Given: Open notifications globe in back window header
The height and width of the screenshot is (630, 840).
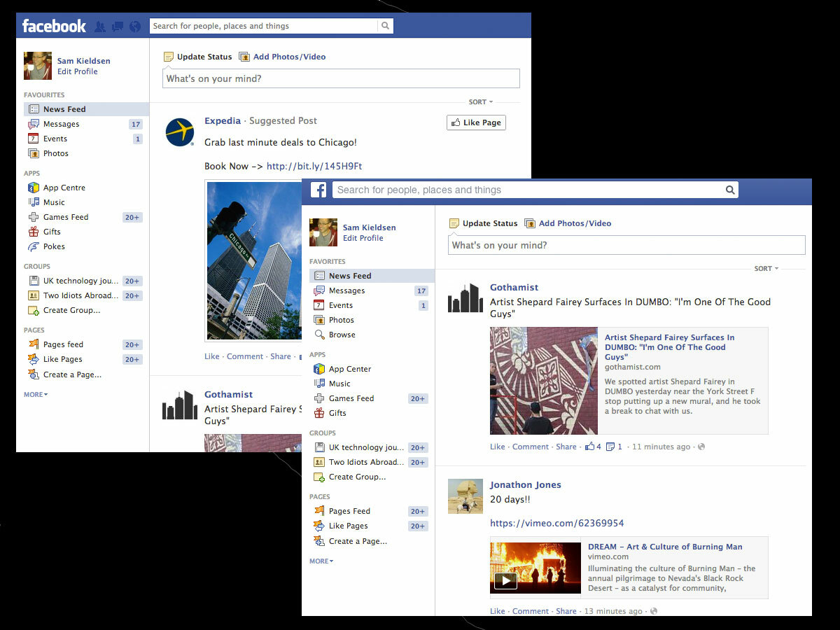Looking at the screenshot, I should (x=135, y=27).
